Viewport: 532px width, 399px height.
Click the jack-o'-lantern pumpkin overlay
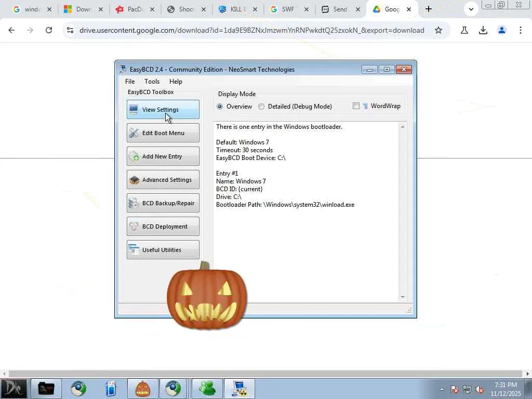tap(207, 296)
